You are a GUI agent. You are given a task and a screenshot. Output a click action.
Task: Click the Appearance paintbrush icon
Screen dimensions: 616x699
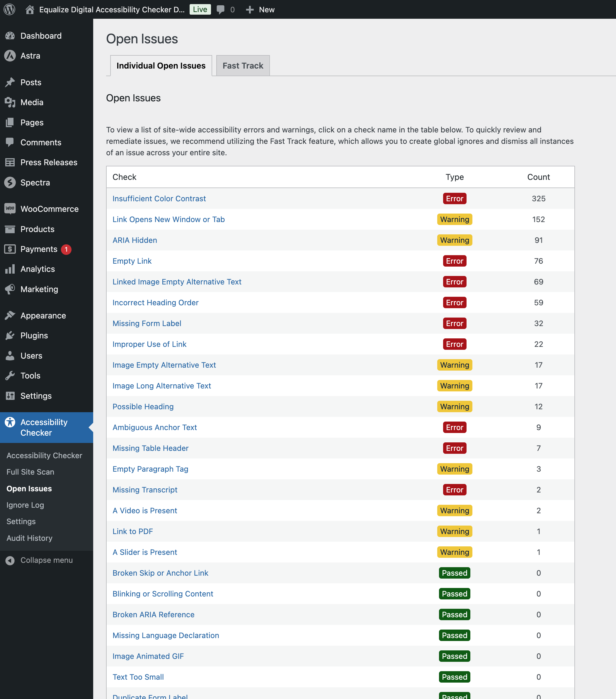[10, 315]
